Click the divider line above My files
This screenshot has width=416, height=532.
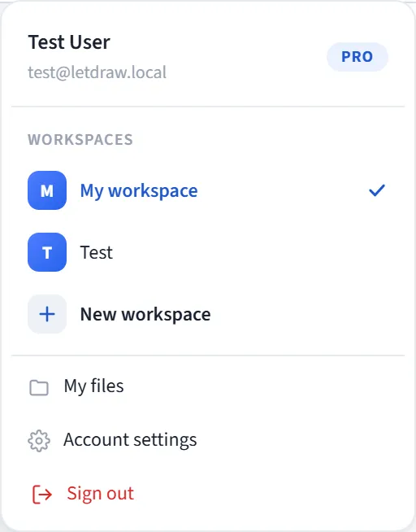point(208,355)
